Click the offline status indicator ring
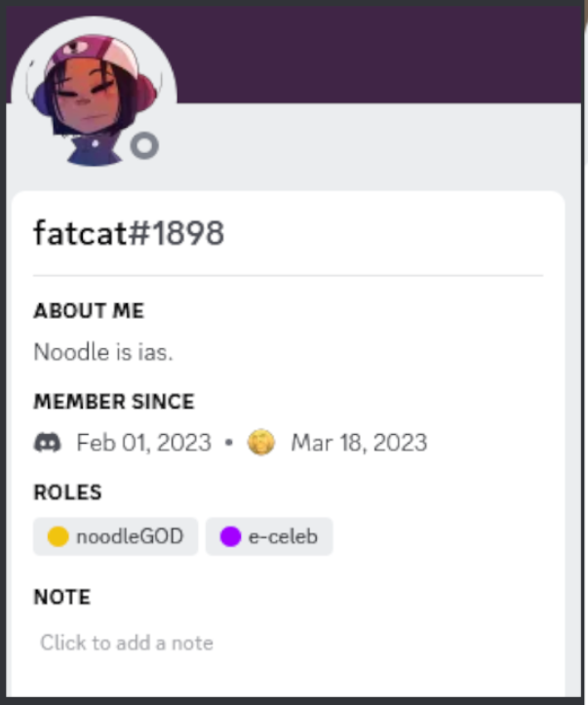 (144, 146)
